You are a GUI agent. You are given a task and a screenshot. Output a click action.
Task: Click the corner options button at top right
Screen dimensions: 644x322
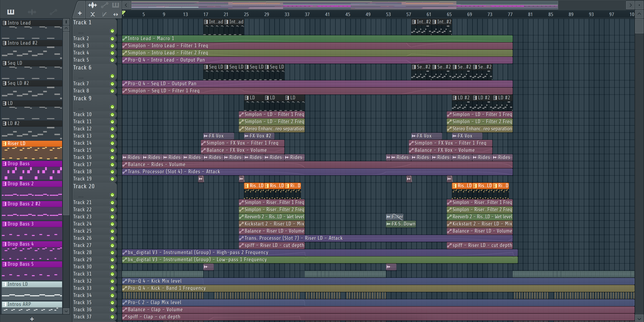pyautogui.click(x=639, y=5)
